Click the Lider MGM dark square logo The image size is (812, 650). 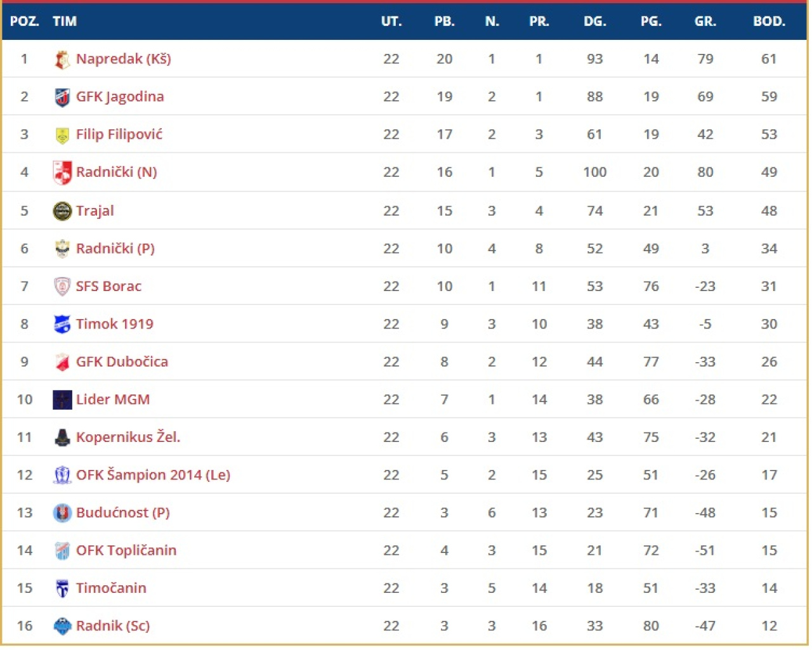tap(62, 400)
